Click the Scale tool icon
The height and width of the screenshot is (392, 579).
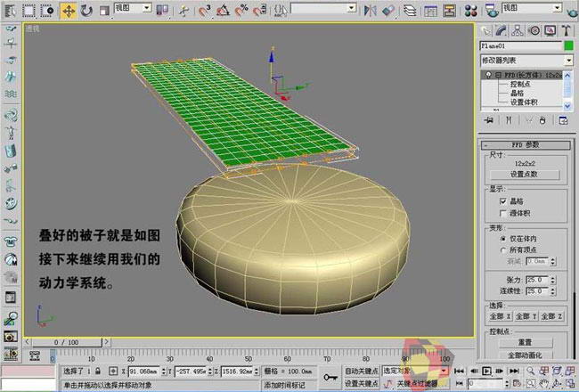103,11
